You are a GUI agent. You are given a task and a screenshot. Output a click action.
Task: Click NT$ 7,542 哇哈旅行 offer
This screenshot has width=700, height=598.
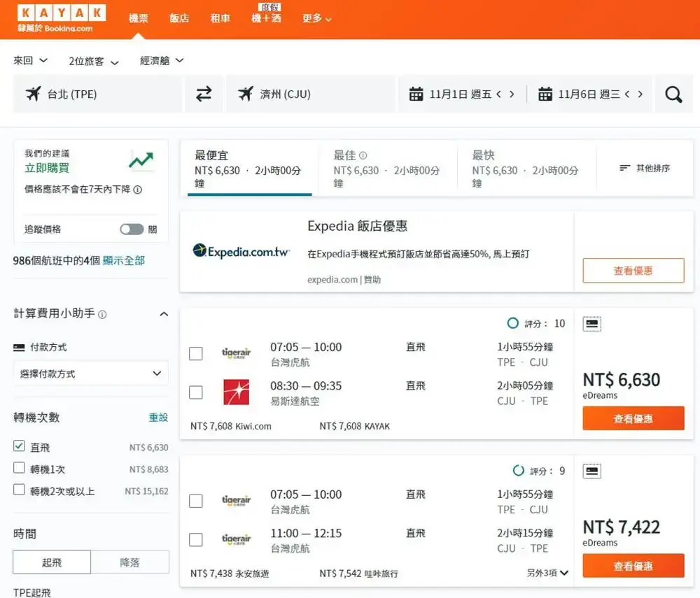pos(359,574)
